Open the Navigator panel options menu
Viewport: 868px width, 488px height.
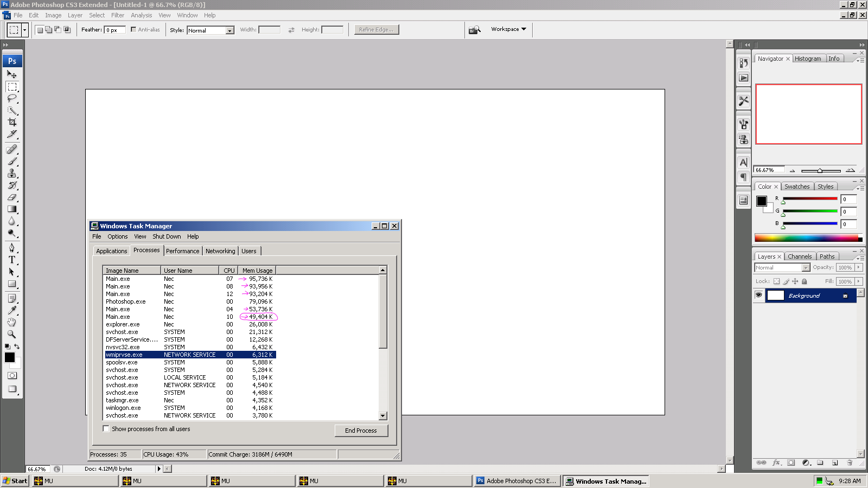click(861, 60)
